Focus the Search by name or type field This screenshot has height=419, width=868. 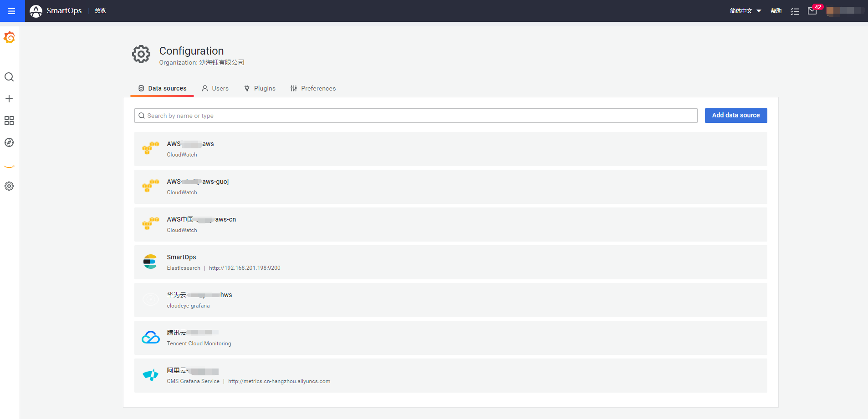tap(416, 116)
